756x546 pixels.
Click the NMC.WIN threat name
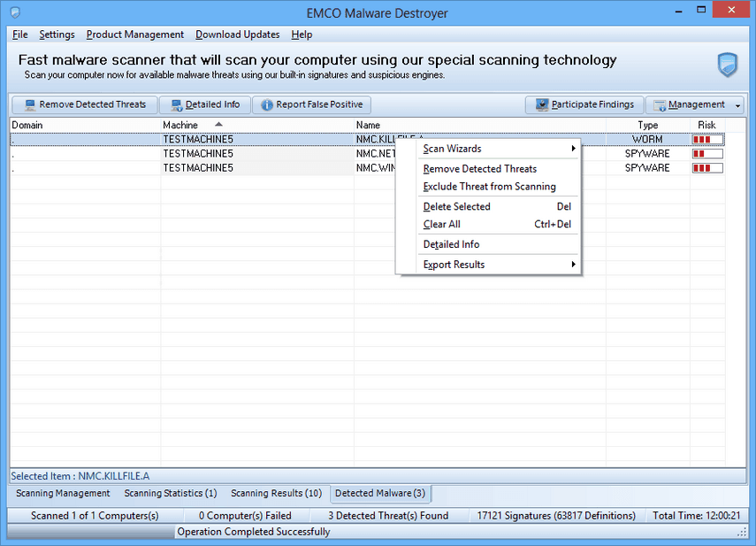(x=376, y=168)
